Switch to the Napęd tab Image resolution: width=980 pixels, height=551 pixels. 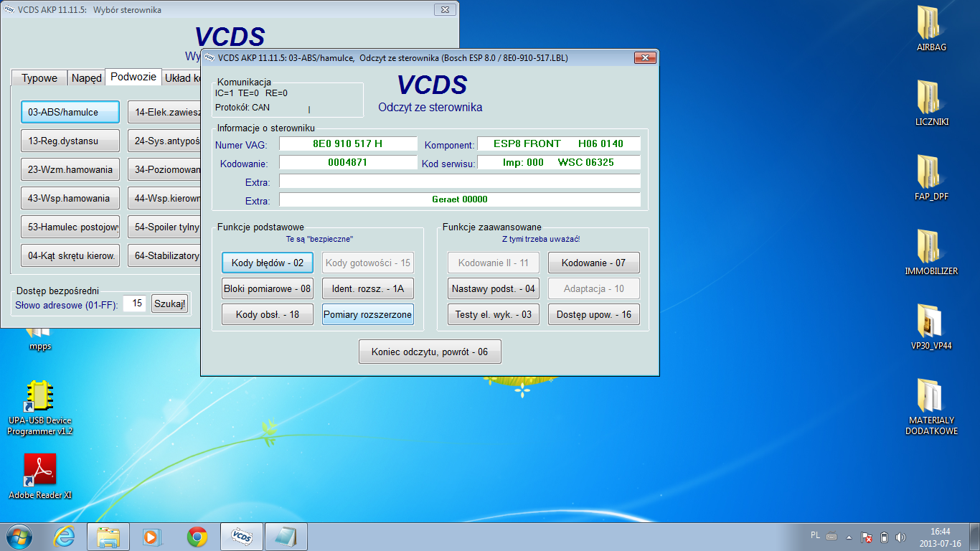[x=87, y=78]
